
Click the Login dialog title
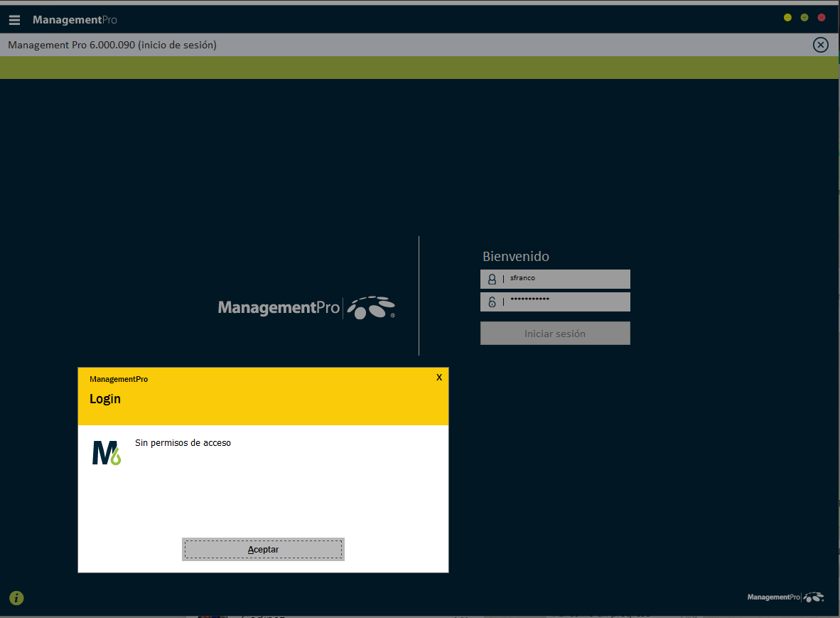pyautogui.click(x=105, y=399)
